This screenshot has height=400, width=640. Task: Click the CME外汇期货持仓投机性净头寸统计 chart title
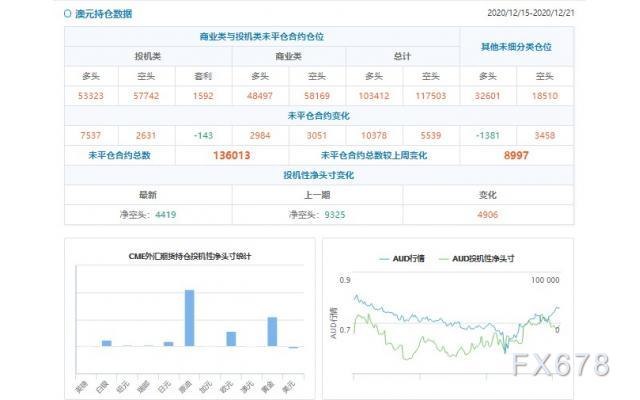point(190,256)
